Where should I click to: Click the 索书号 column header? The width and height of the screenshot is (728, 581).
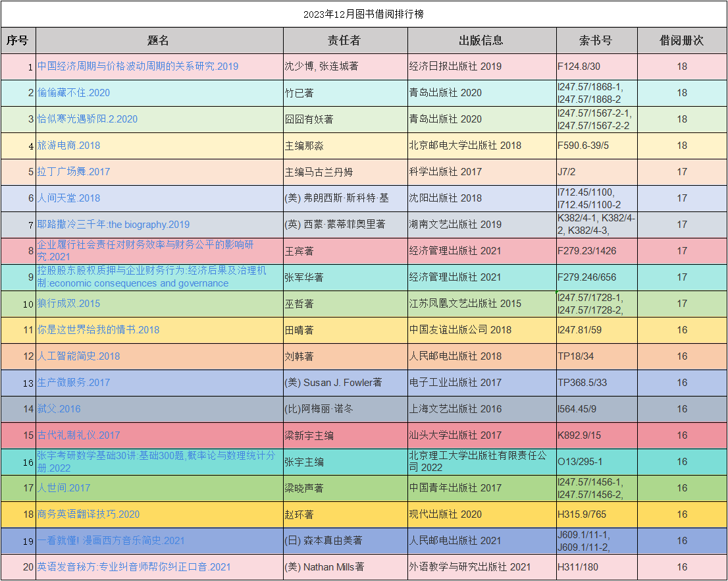pyautogui.click(x=596, y=40)
